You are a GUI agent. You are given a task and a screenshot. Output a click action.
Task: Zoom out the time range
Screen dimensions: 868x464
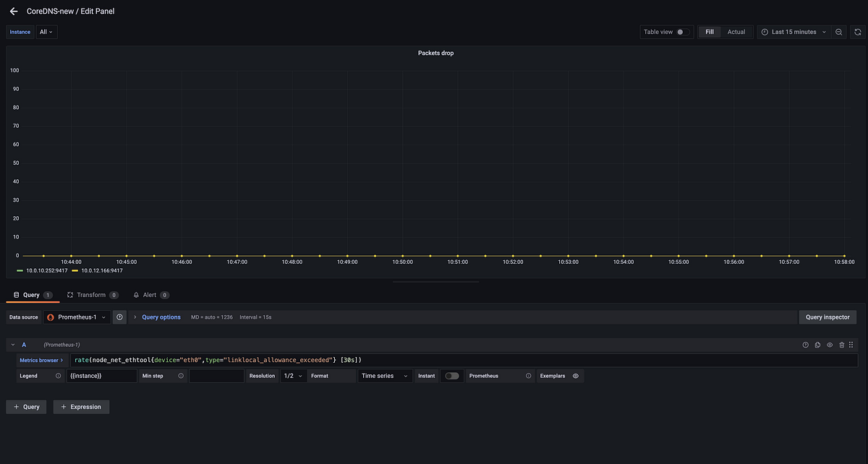pos(838,32)
